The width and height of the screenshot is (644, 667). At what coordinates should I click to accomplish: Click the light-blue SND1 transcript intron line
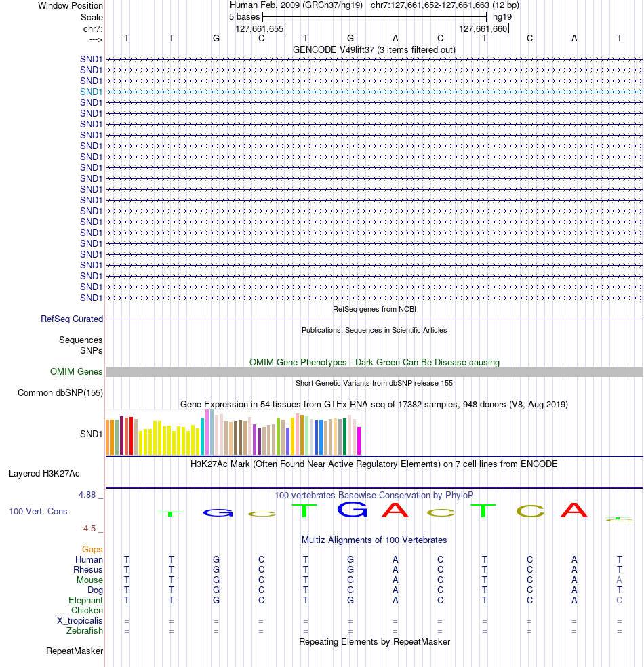pos(374,92)
